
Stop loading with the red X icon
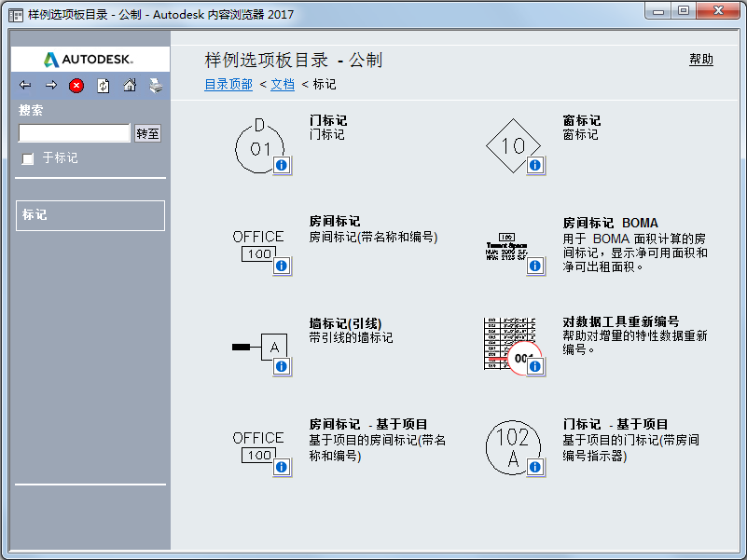pos(76,86)
